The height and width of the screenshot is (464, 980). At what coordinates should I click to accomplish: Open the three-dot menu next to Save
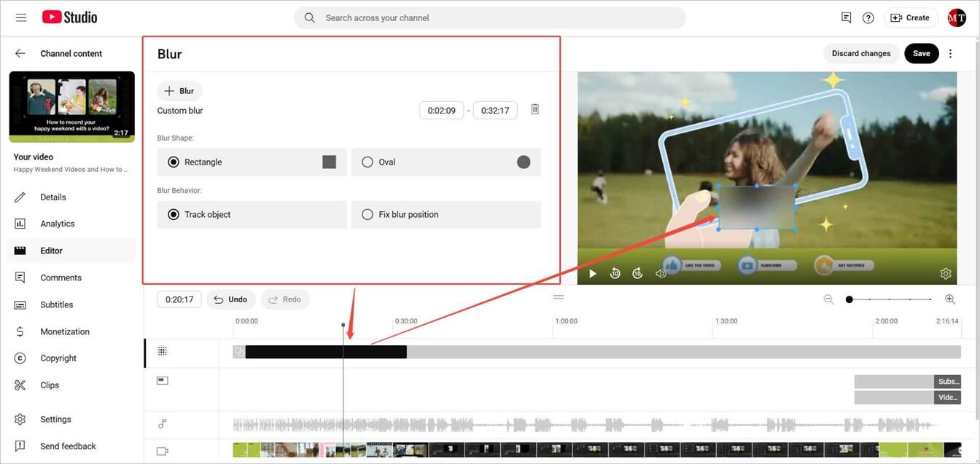point(950,53)
